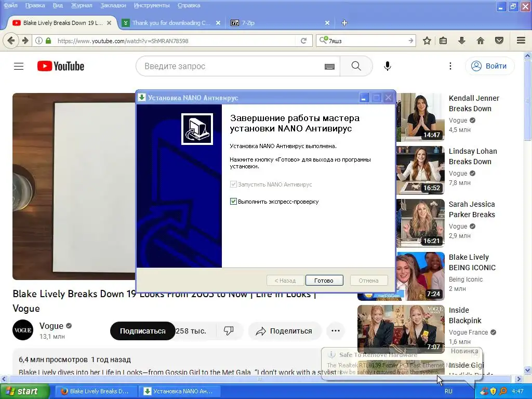Click the greyed Отмена button in installer
532x399 pixels.
pos(368,281)
